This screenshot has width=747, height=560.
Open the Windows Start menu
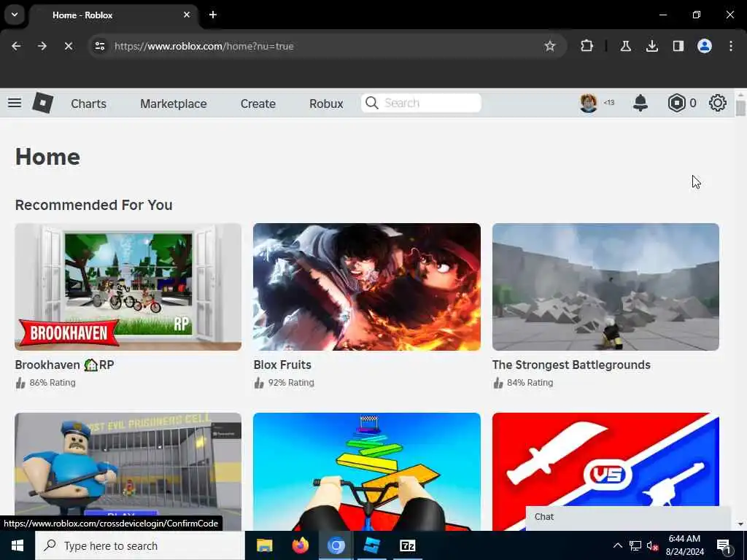(18, 545)
